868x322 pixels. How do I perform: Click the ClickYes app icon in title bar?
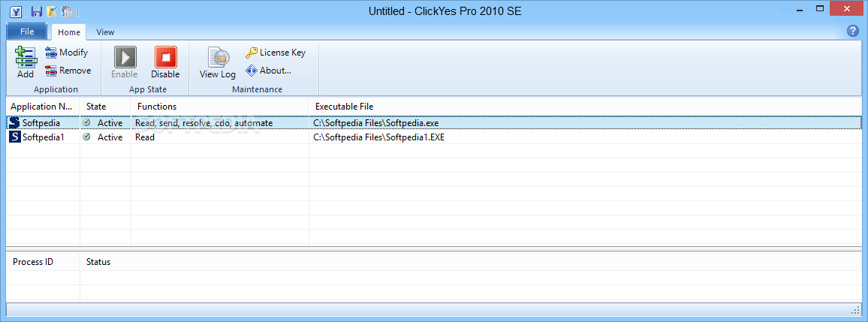[x=16, y=11]
